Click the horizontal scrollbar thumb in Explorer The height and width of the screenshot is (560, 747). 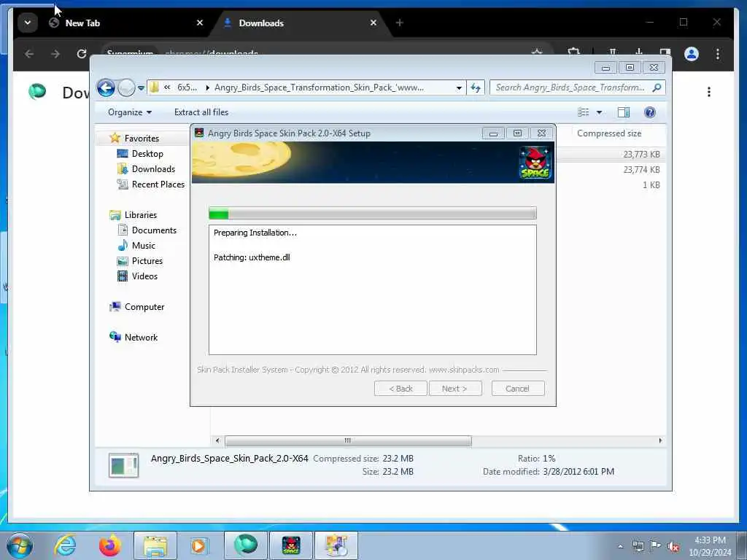[348, 441]
